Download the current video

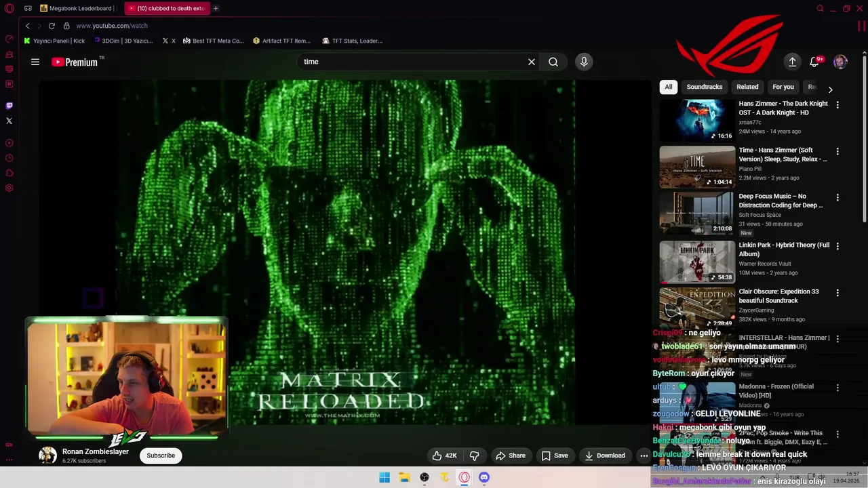pos(605,455)
